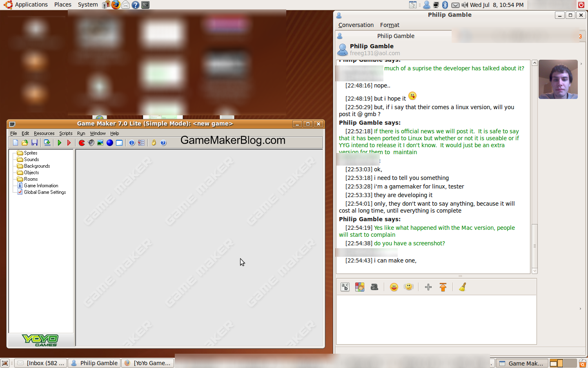Open the color palette chooser in chat toolbar
Image resolution: width=588 pixels, height=368 pixels.
click(360, 287)
